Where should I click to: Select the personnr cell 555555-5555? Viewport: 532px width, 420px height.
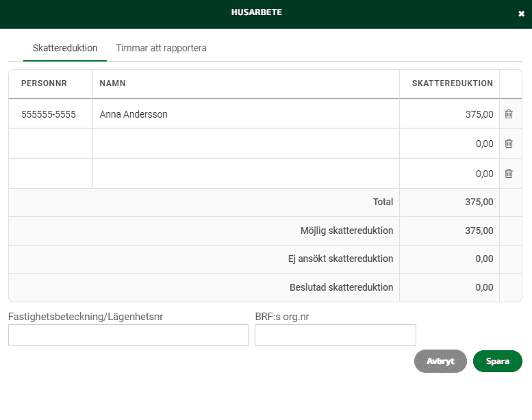51,114
